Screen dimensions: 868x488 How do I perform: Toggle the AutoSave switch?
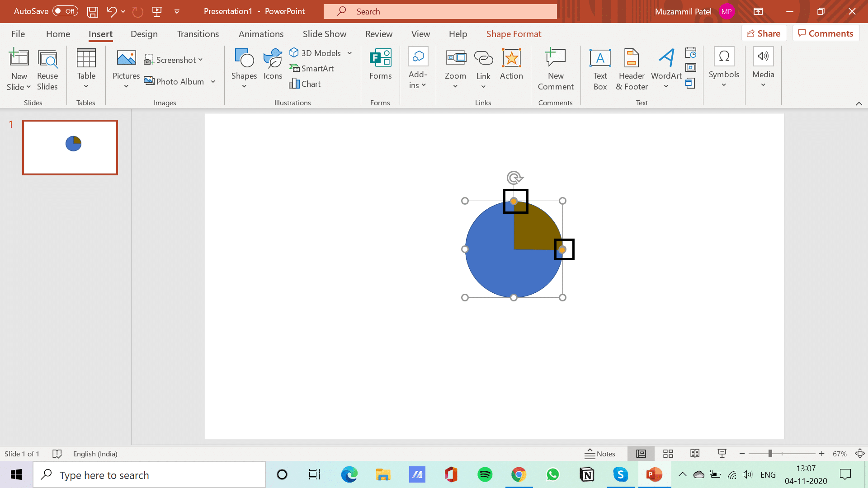(x=65, y=11)
